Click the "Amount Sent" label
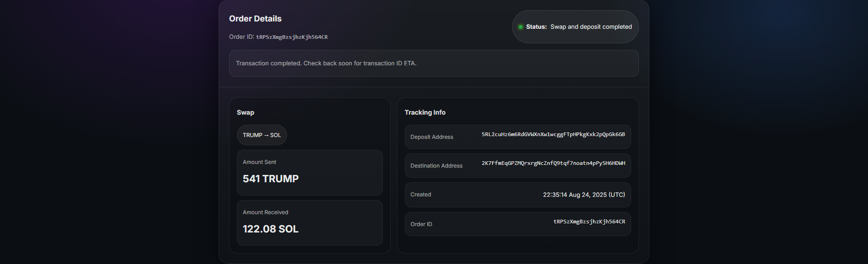Image resolution: width=868 pixels, height=264 pixels. point(259,162)
